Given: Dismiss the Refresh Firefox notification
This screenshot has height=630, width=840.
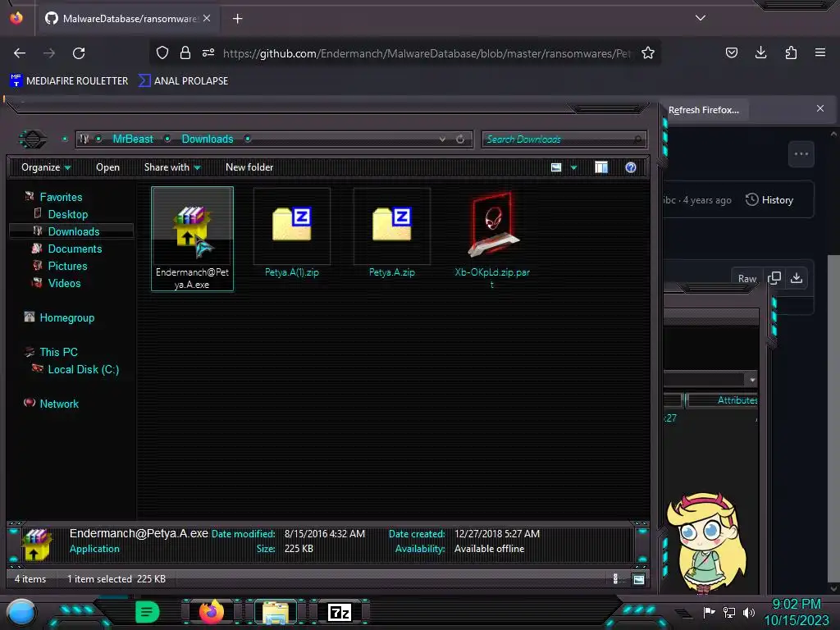Looking at the screenshot, I should [x=819, y=108].
